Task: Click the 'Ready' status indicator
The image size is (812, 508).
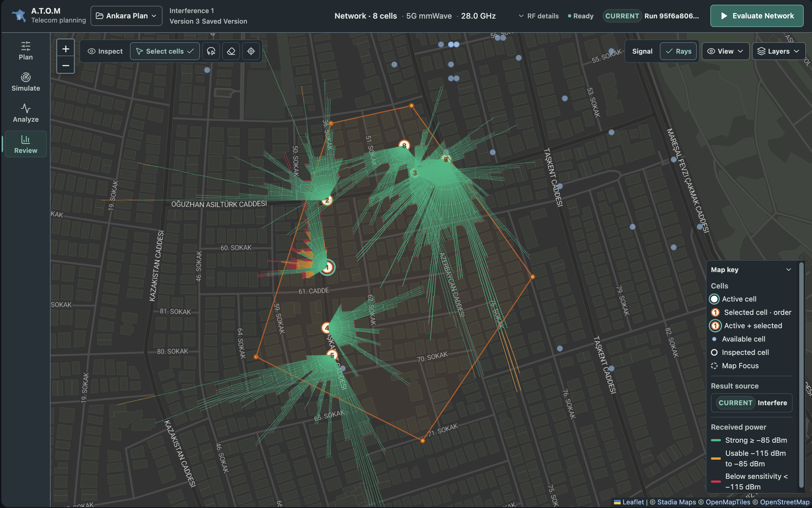Action: click(x=580, y=16)
